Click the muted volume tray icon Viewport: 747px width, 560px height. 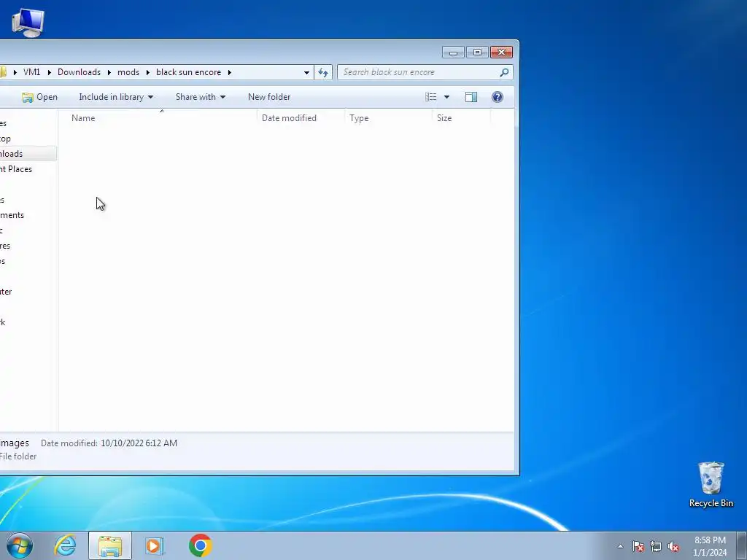point(673,546)
